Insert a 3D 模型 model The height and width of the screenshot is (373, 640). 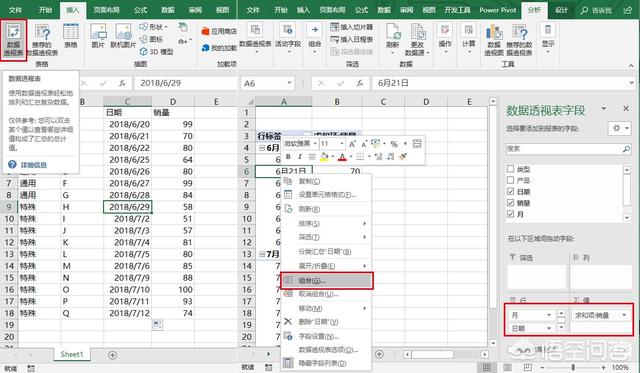157,52
